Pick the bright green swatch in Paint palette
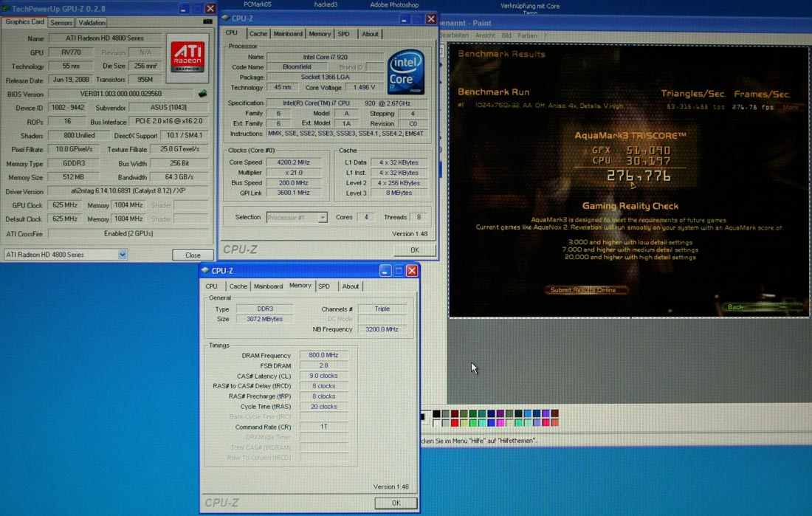This screenshot has width=812, height=516. 472,423
